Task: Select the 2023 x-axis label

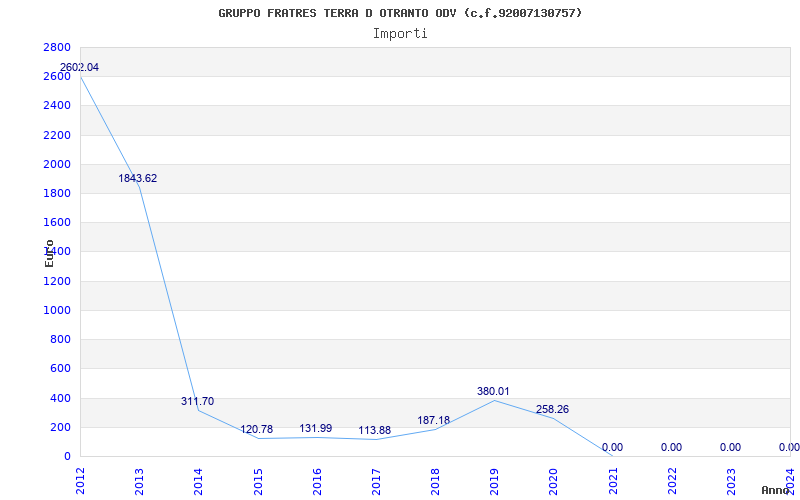Action: point(731,481)
